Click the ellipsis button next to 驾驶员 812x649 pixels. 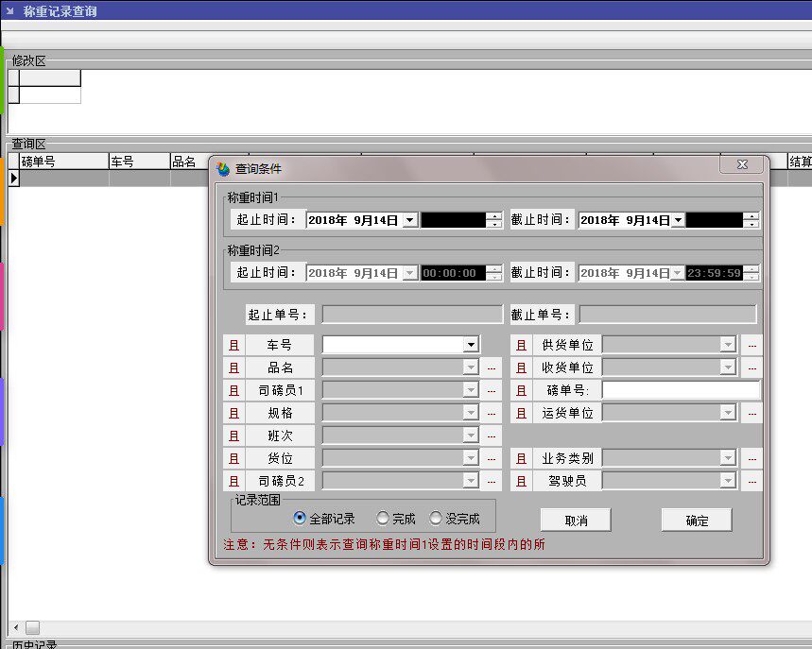(752, 482)
